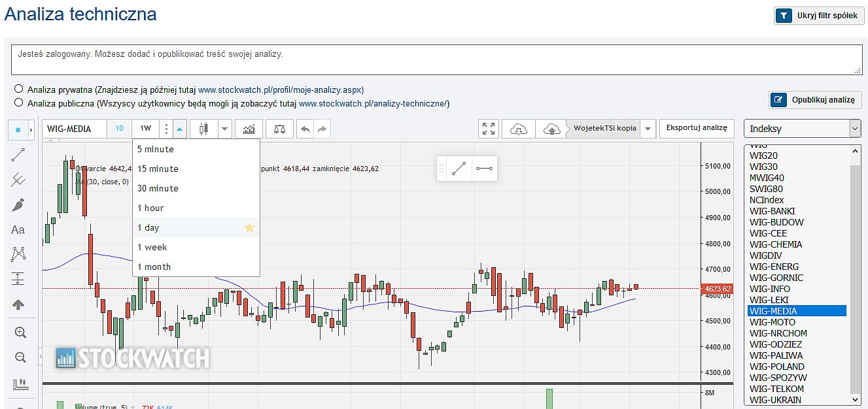This screenshot has width=868, height=409.
Task: Open the WojetekTSI kopia layout
Action: [604, 128]
